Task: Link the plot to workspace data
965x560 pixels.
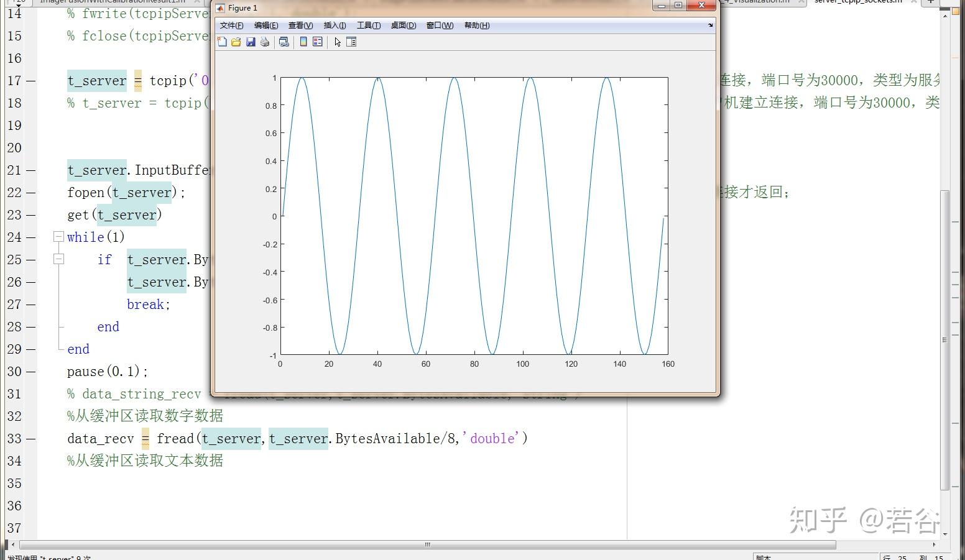Action: [284, 42]
